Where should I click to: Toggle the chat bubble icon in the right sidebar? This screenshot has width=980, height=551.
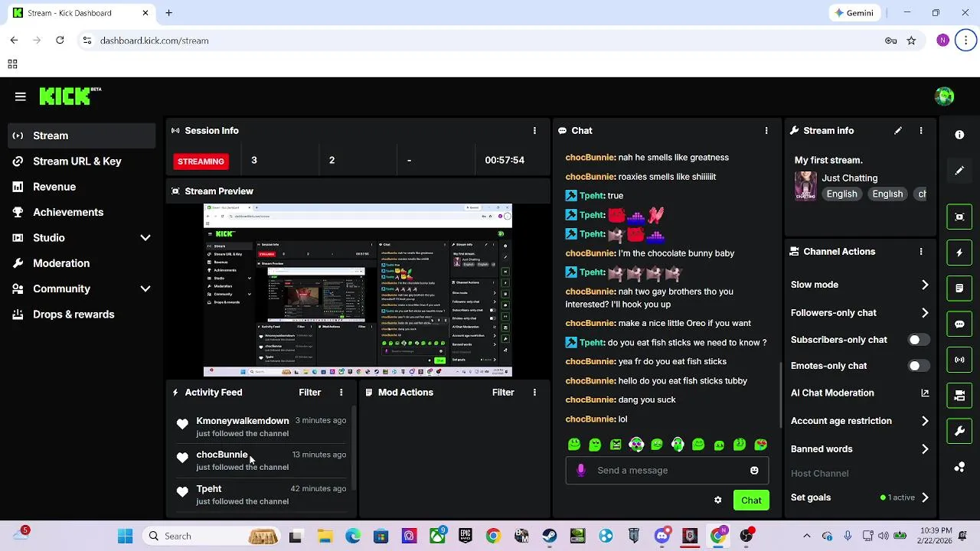coord(959,324)
